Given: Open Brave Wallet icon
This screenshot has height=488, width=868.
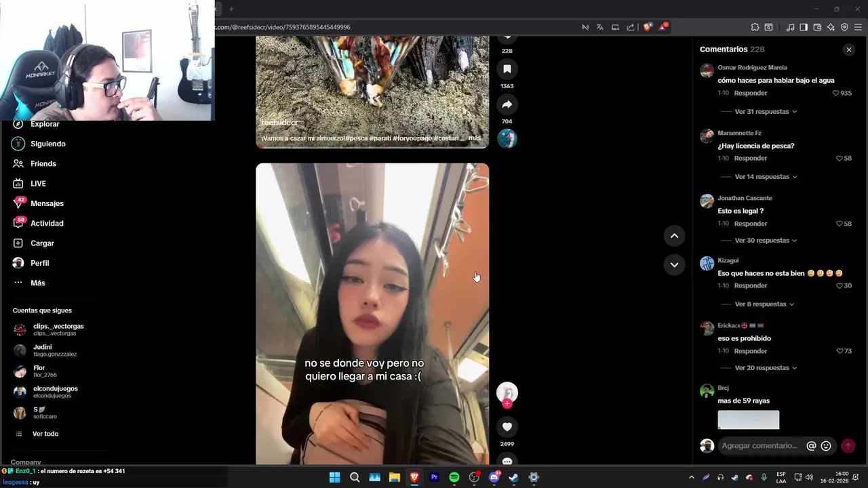Looking at the screenshot, I should [x=817, y=27].
